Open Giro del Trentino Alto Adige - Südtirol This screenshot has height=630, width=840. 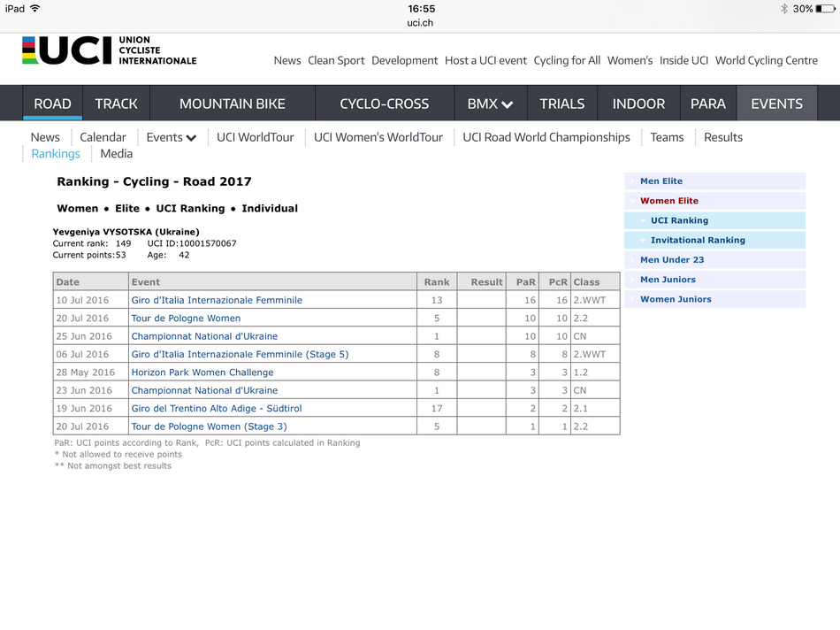point(217,409)
